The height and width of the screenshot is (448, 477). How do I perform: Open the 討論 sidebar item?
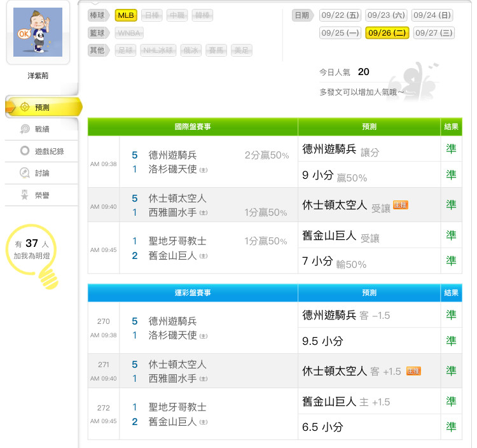click(42, 173)
